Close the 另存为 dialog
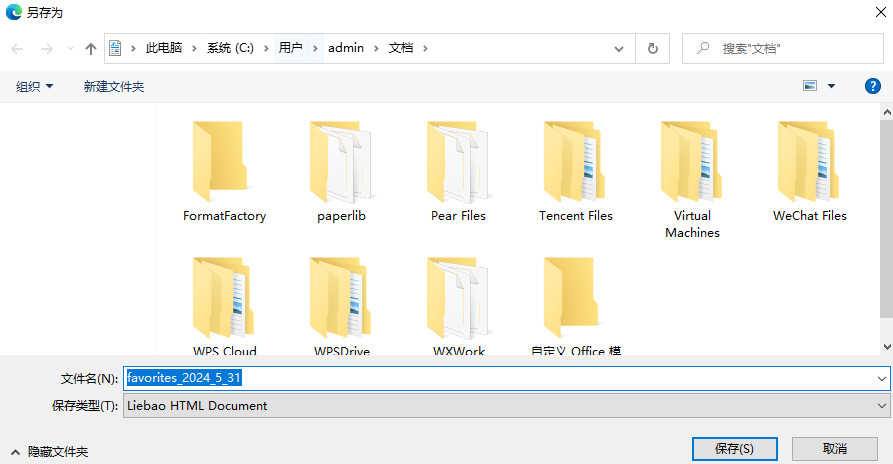This screenshot has width=893, height=464. pos(880,12)
